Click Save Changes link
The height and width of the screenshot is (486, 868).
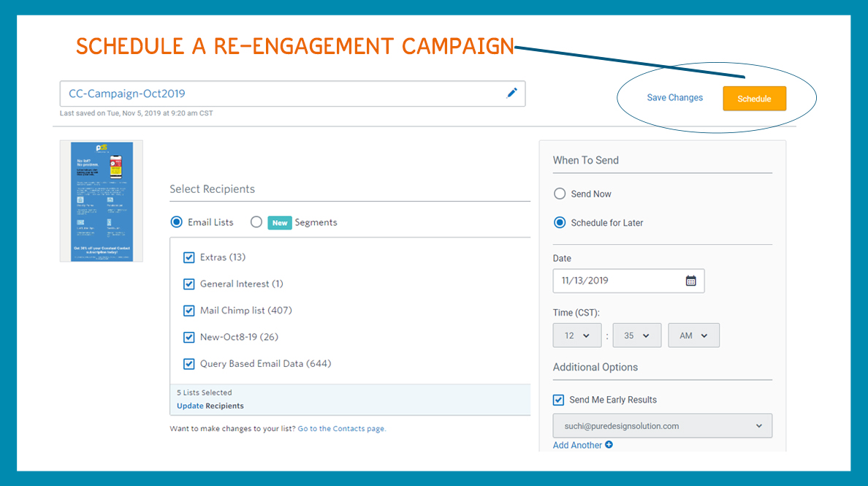(674, 98)
